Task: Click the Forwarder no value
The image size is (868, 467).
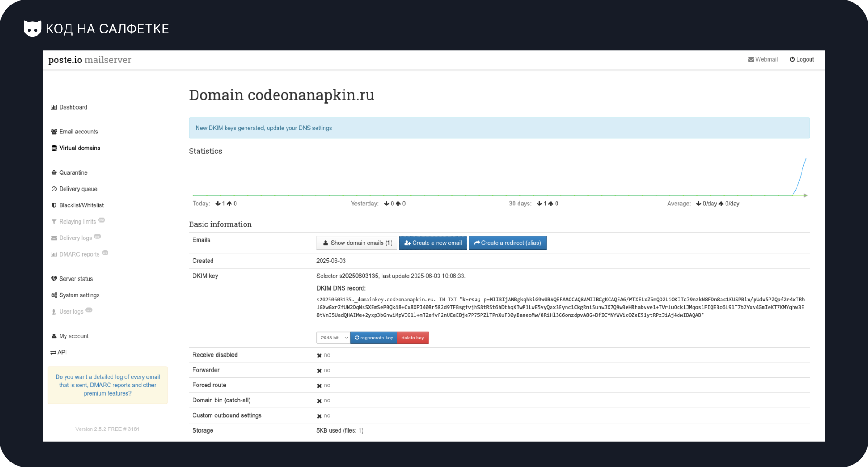Action: coord(324,371)
